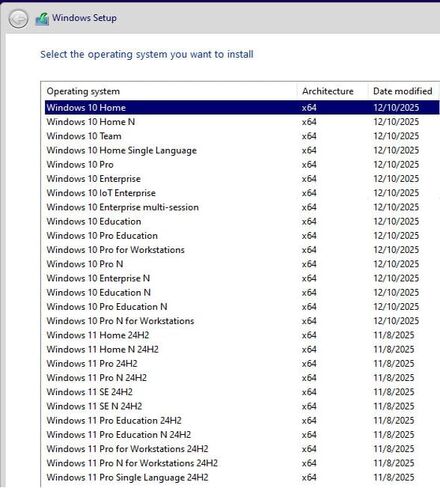Select Windows 11 Home 24H2
The height and width of the screenshot is (488, 440).
[242, 335]
